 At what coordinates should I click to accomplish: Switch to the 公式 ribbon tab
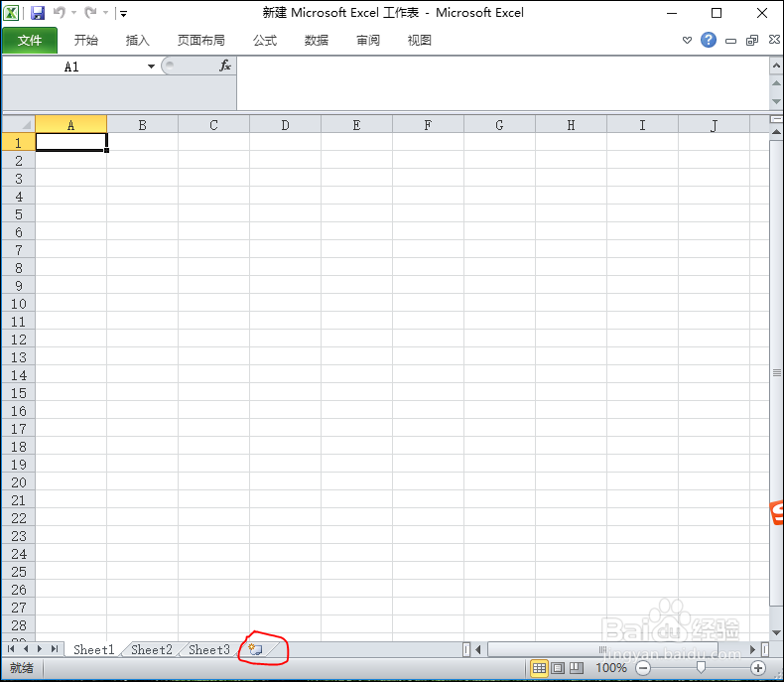(x=265, y=40)
